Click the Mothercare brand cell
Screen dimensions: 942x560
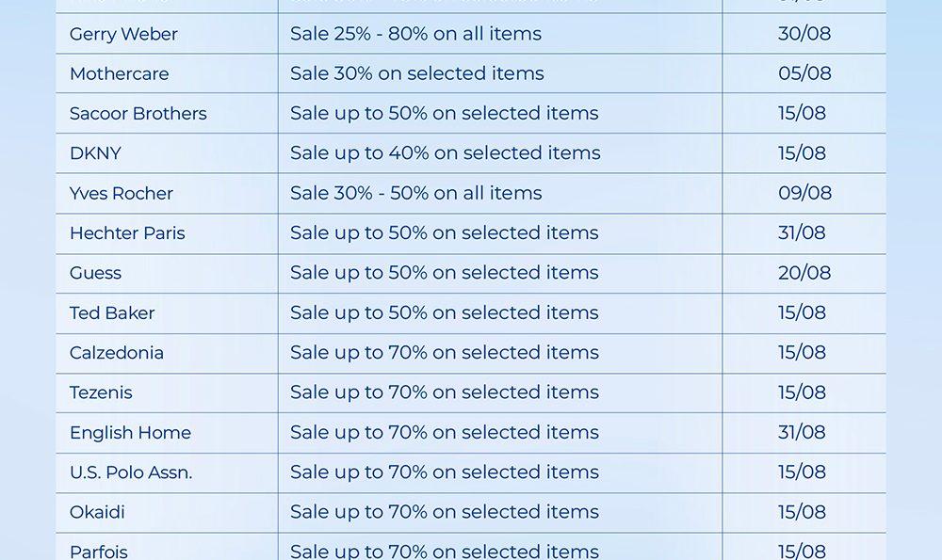point(121,73)
